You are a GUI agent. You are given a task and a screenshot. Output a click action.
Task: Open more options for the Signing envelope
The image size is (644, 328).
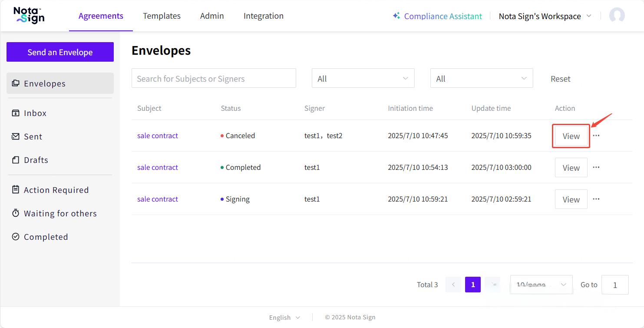[x=596, y=199]
